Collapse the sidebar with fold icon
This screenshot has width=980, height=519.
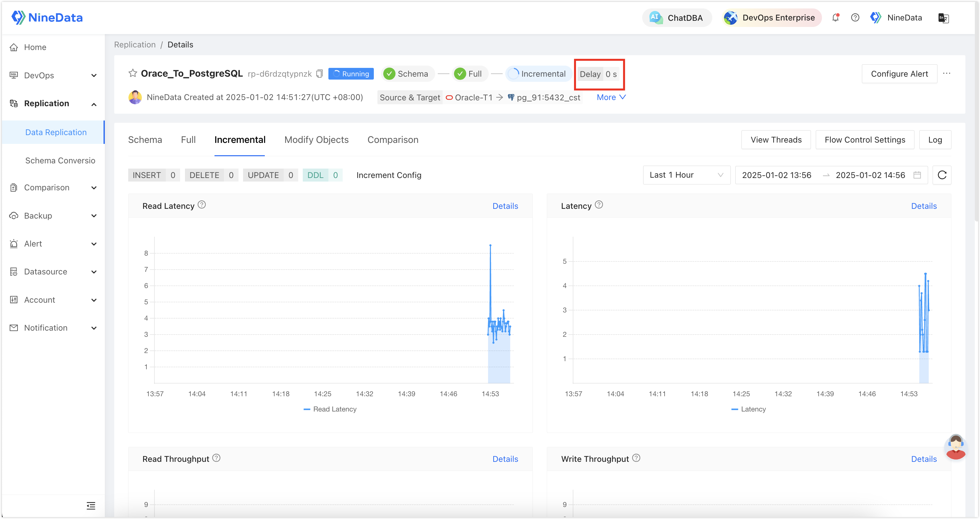pos(91,506)
